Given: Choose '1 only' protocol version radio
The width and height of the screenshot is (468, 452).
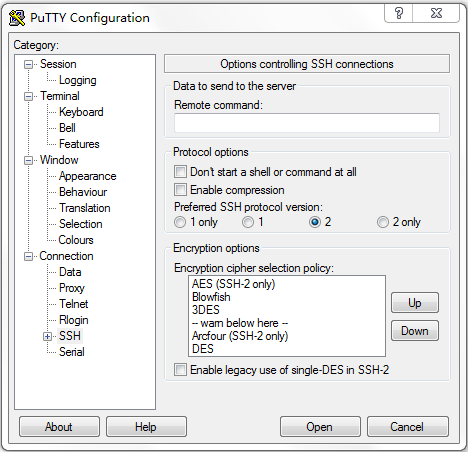Looking at the screenshot, I should (x=180, y=222).
